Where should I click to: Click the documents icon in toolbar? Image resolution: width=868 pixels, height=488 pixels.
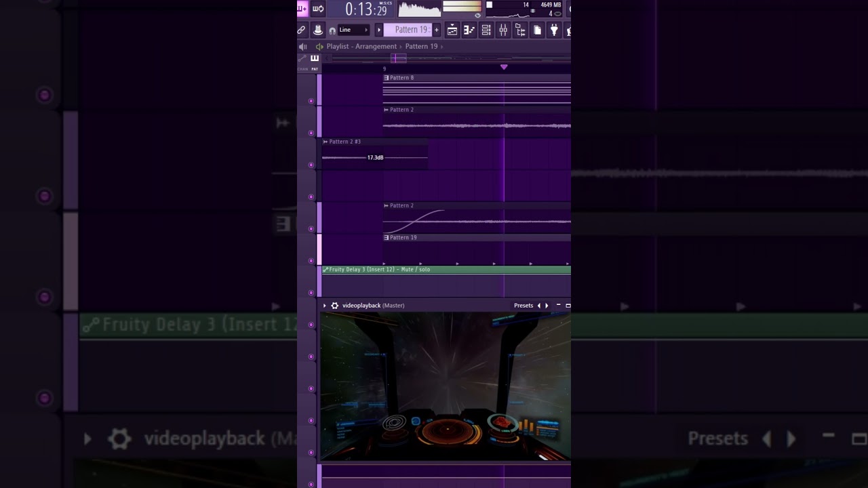coord(537,30)
